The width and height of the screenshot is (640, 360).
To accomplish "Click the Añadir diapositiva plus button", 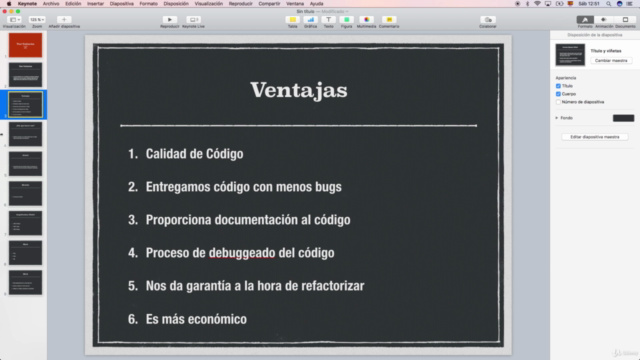I will pos(64,20).
